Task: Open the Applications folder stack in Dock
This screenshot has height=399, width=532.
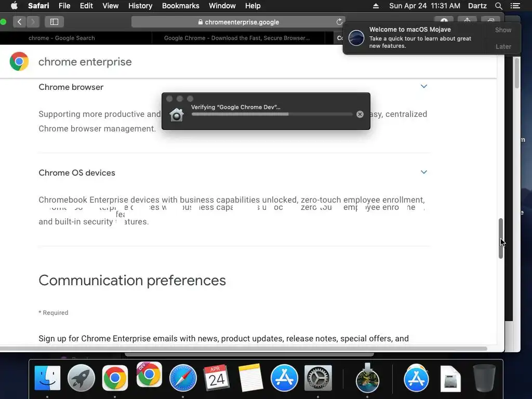Action: click(416, 378)
